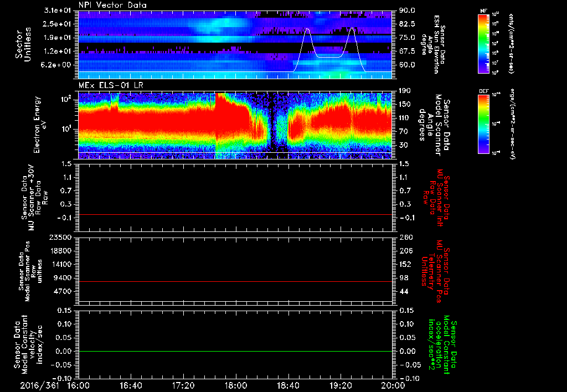The width and height of the screenshot is (567, 392).
Task: Click the '16:00' time tick label
Action: coord(79,385)
